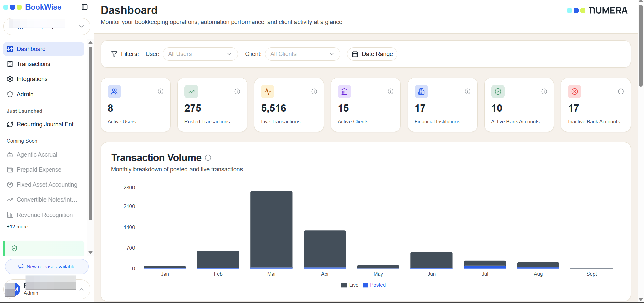Select Admin in the sidebar

pos(44,94)
